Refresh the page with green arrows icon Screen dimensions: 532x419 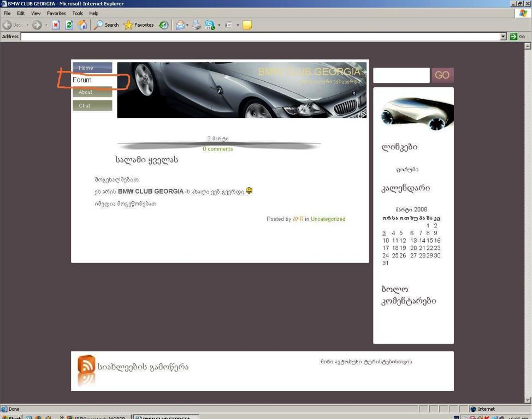pyautogui.click(x=69, y=25)
